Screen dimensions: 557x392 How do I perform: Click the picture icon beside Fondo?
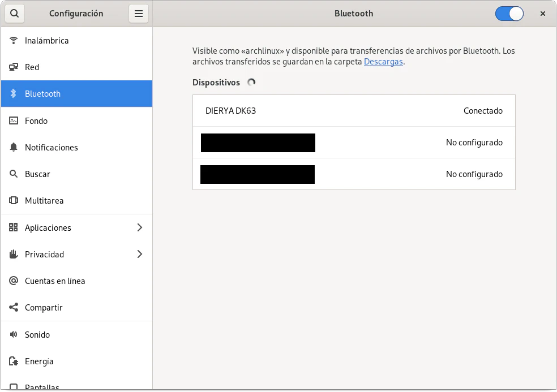(x=14, y=120)
